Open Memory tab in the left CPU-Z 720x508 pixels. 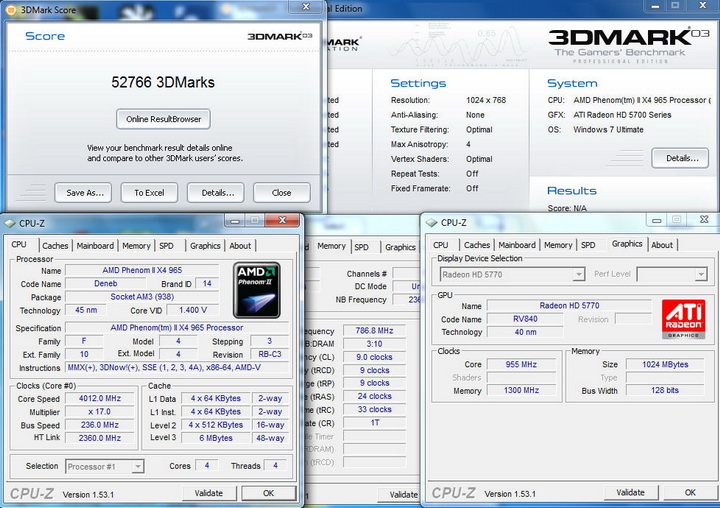136,246
